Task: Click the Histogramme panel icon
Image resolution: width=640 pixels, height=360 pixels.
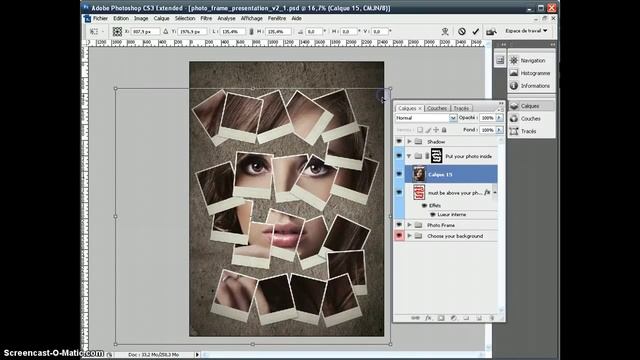Action: [x=514, y=73]
